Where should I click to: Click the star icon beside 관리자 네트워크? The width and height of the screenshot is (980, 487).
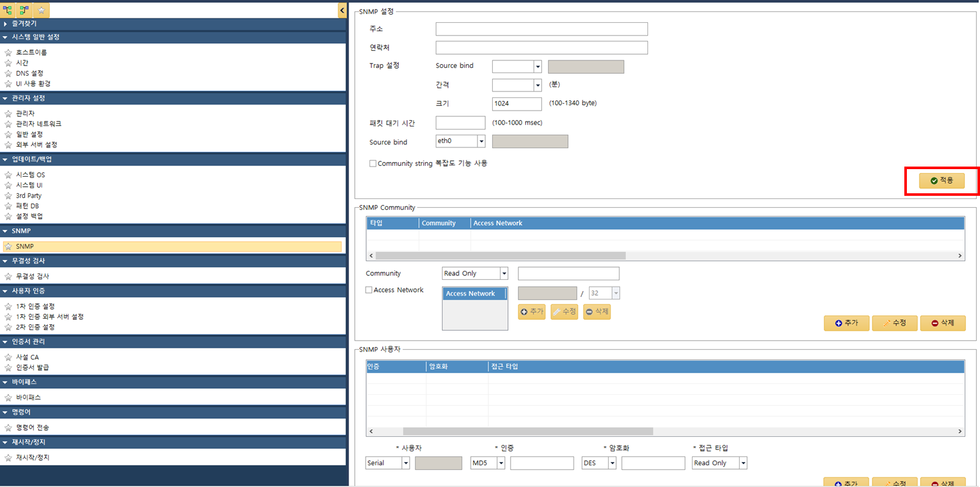(x=8, y=124)
